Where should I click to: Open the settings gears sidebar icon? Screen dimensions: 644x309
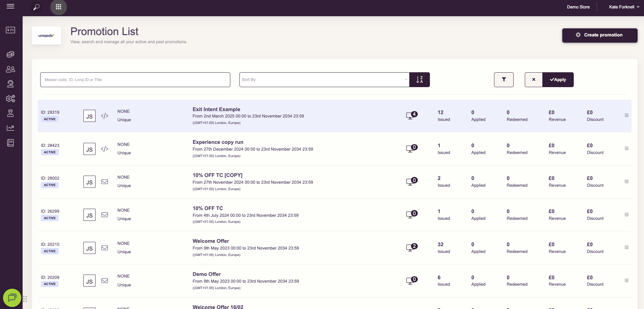click(x=10, y=99)
